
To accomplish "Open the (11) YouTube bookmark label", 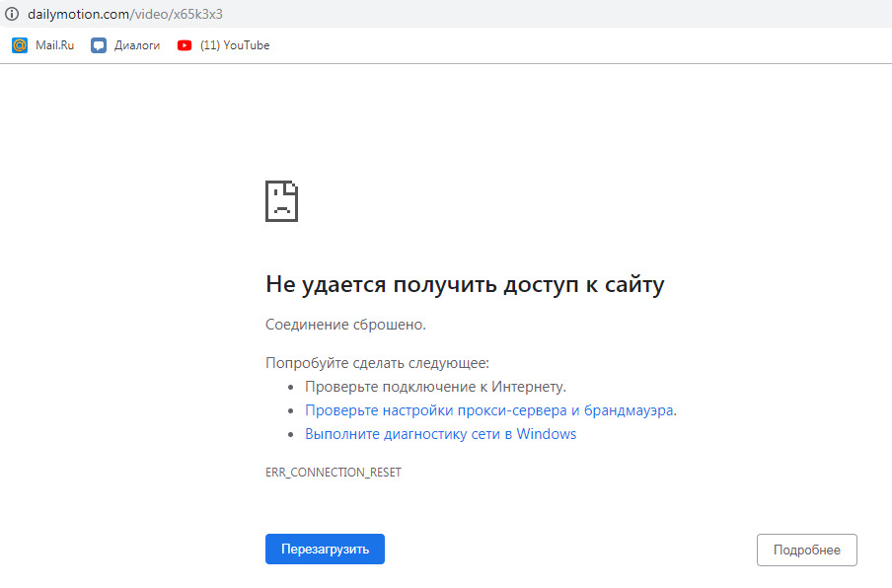I will click(x=235, y=45).
